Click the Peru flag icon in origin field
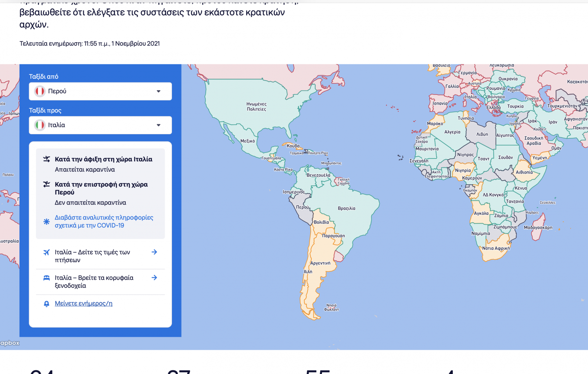Screen dimensions: 588x374 pos(40,91)
